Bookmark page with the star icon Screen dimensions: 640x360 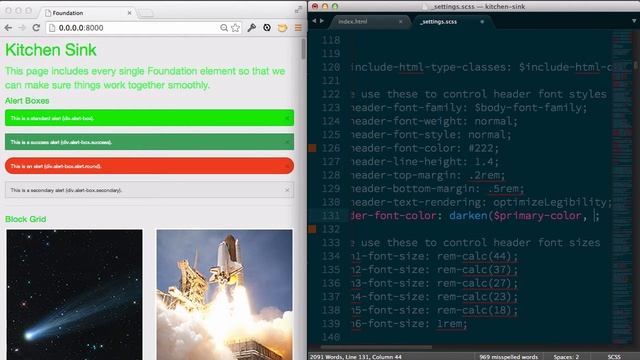(236, 28)
